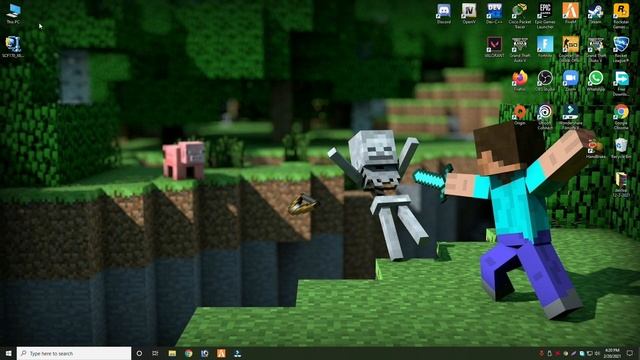Open Google Chrome desktop shortcut
The height and width of the screenshot is (360, 640).
pyautogui.click(x=621, y=116)
